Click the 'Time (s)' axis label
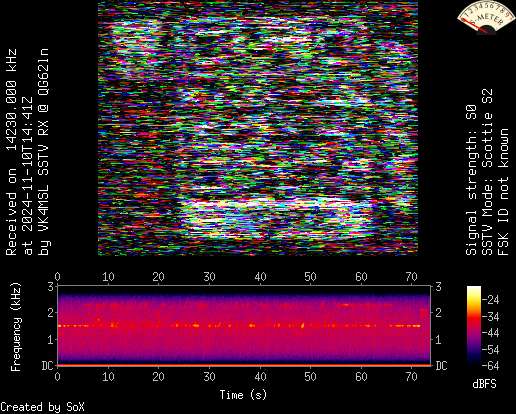The height and width of the screenshot is (414, 516). (x=243, y=395)
